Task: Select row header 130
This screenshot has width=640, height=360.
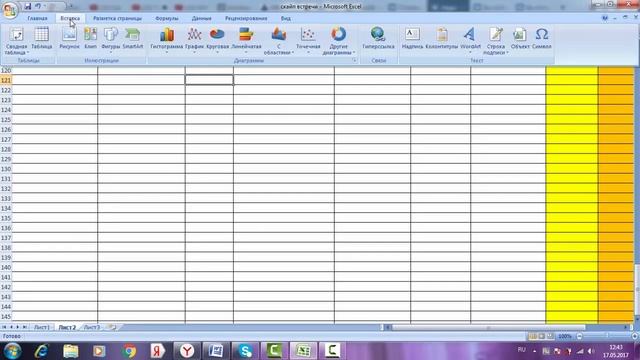Action: pyautogui.click(x=6, y=169)
